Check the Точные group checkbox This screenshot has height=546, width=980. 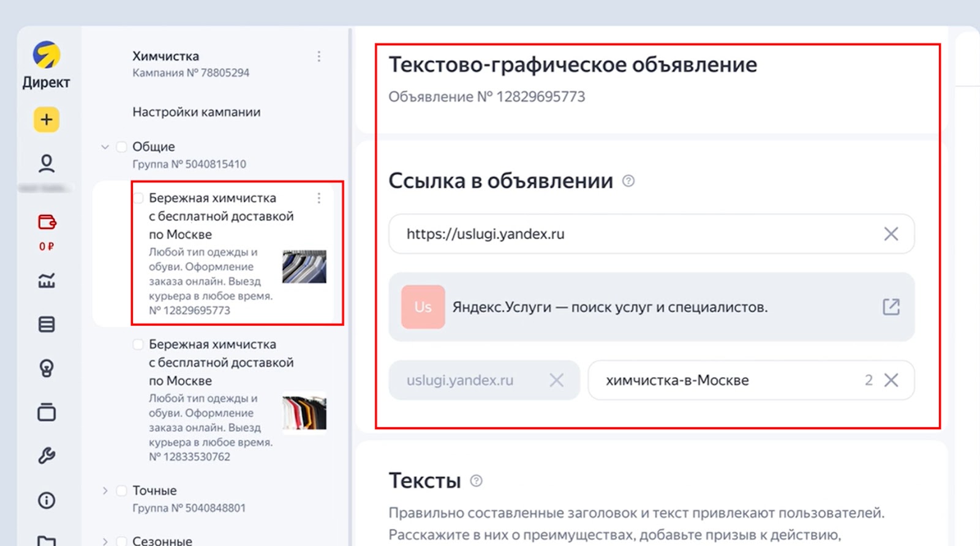point(121,491)
